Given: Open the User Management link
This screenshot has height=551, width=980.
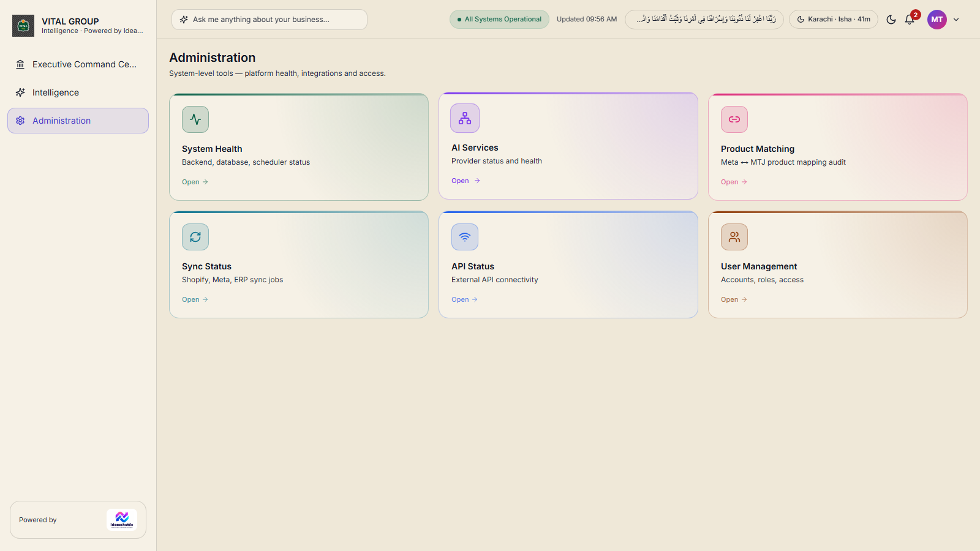Looking at the screenshot, I should point(734,299).
